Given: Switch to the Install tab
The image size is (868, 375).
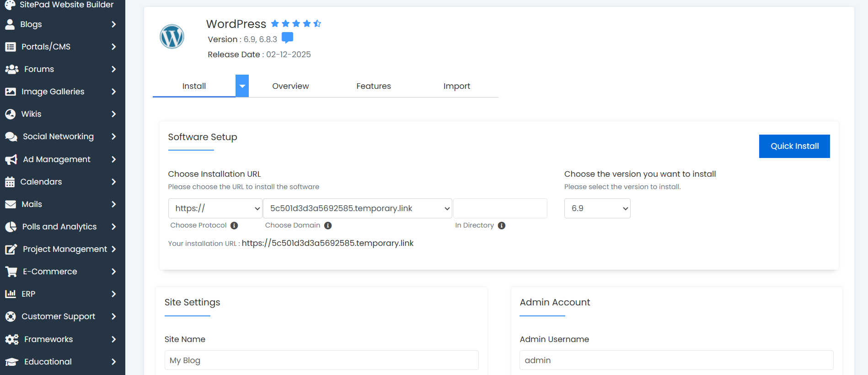Looking at the screenshot, I should click(x=194, y=86).
